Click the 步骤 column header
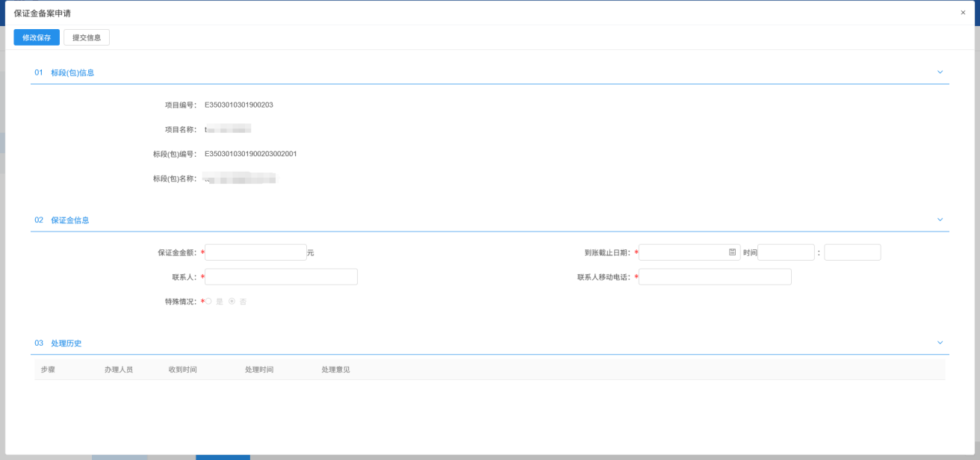 pos(48,370)
